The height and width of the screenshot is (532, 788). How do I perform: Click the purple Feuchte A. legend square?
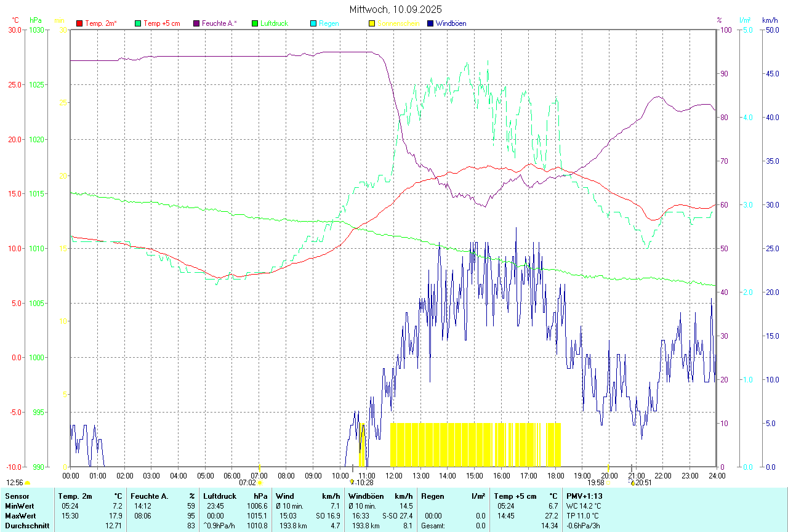click(x=196, y=23)
